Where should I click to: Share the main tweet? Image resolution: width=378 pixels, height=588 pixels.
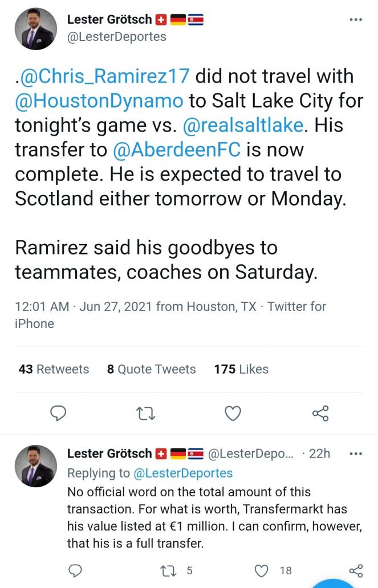(321, 413)
